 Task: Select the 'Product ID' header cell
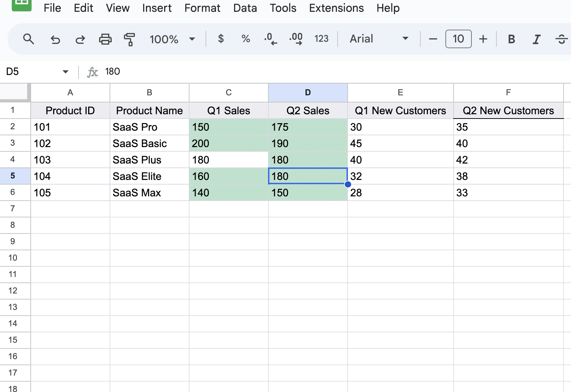(x=70, y=111)
